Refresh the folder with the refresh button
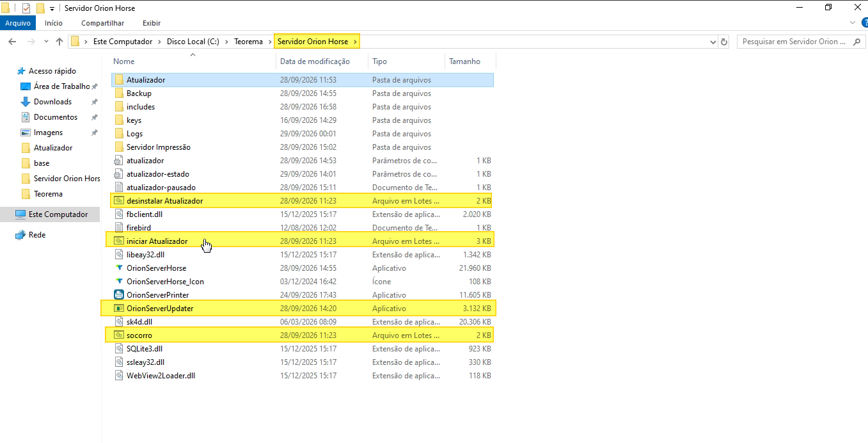 click(724, 42)
